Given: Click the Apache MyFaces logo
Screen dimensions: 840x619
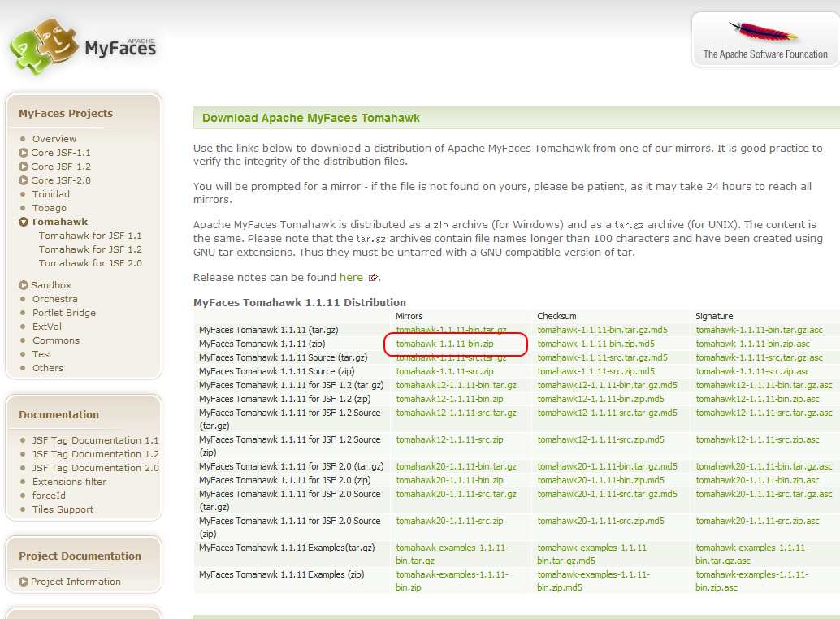Looking at the screenshot, I should [x=83, y=46].
